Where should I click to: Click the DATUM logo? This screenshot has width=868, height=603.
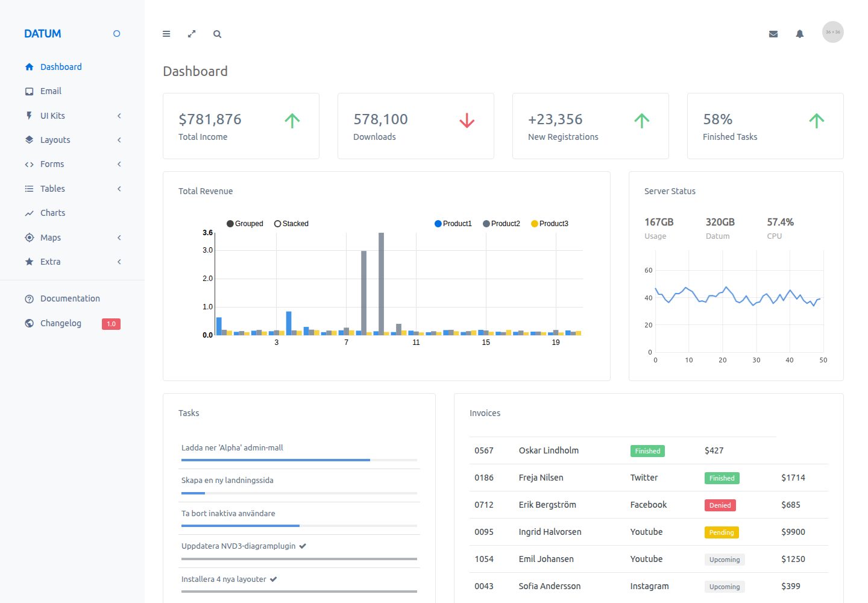(43, 34)
